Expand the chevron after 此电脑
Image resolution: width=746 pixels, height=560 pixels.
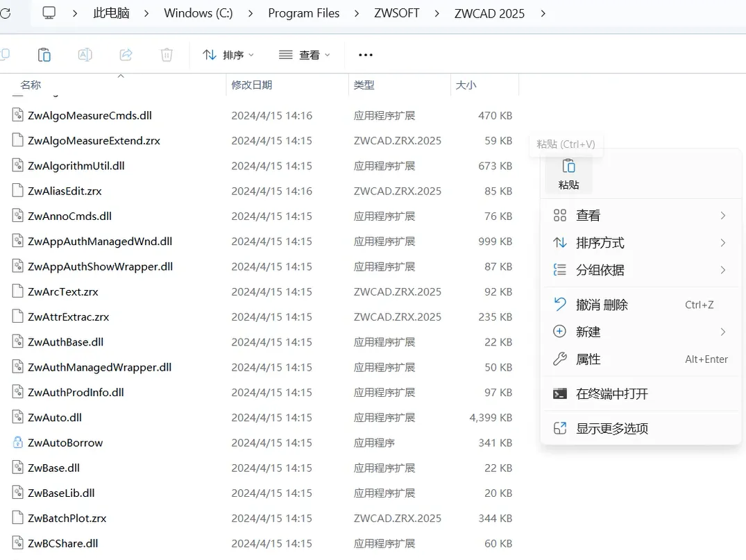point(146,13)
